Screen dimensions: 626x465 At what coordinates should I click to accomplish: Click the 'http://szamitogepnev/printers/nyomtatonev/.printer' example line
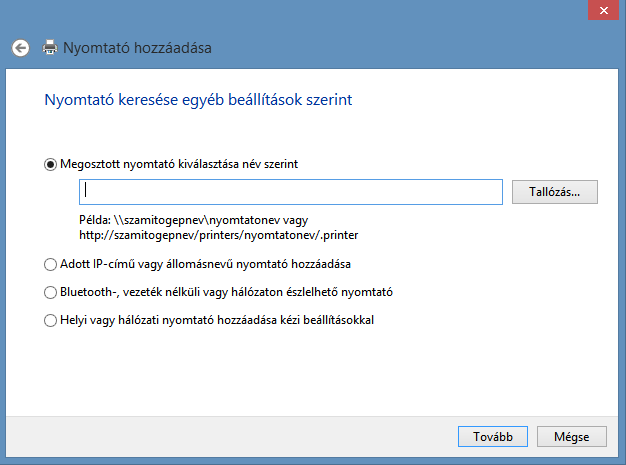[218, 235]
